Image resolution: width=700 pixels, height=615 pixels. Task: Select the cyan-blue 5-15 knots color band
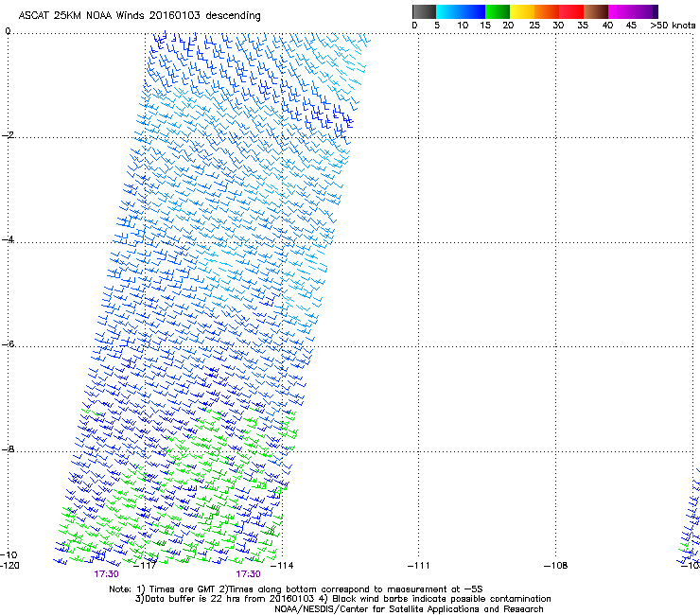coord(461,11)
